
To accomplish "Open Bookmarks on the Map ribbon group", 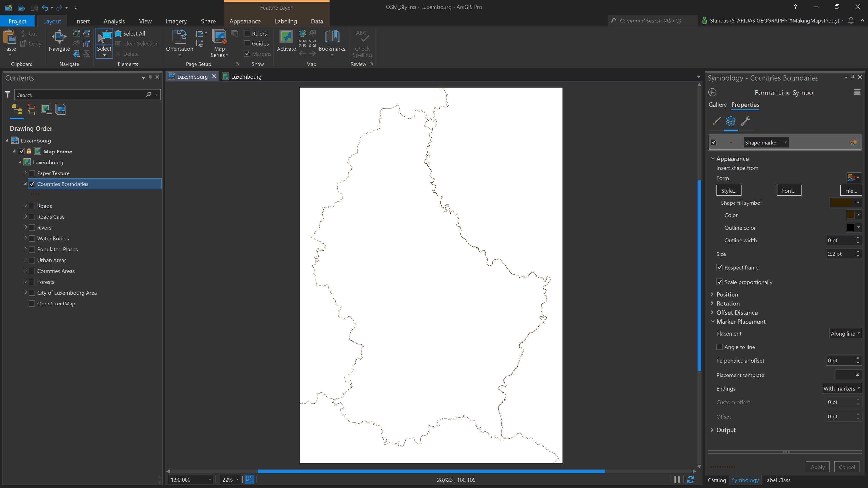I will click(332, 42).
